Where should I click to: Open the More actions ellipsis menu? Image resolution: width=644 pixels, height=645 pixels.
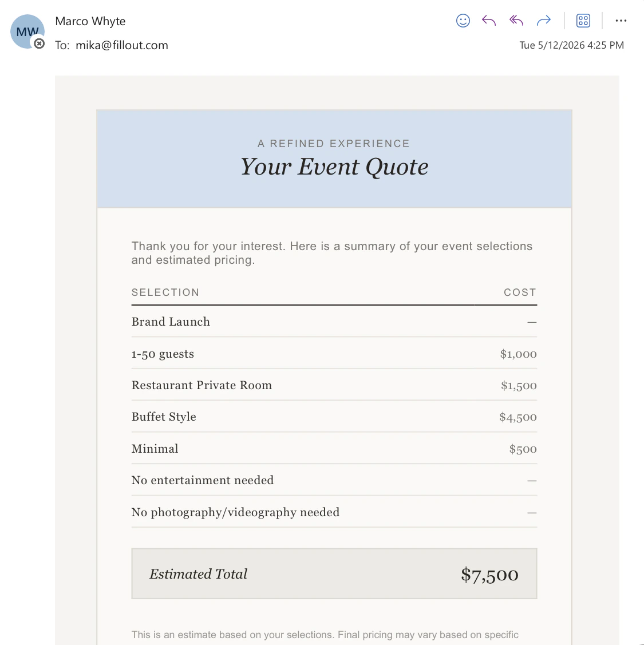[621, 21]
